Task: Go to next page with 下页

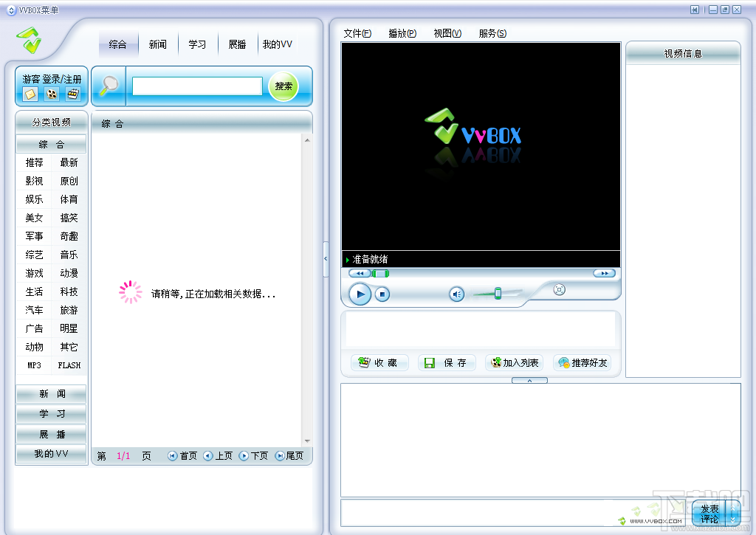Action: (x=254, y=456)
